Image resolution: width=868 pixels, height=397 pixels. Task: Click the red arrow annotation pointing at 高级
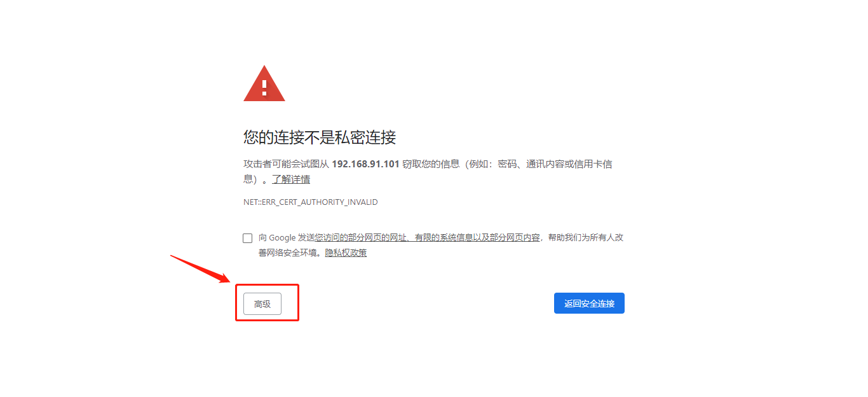pyautogui.click(x=200, y=268)
